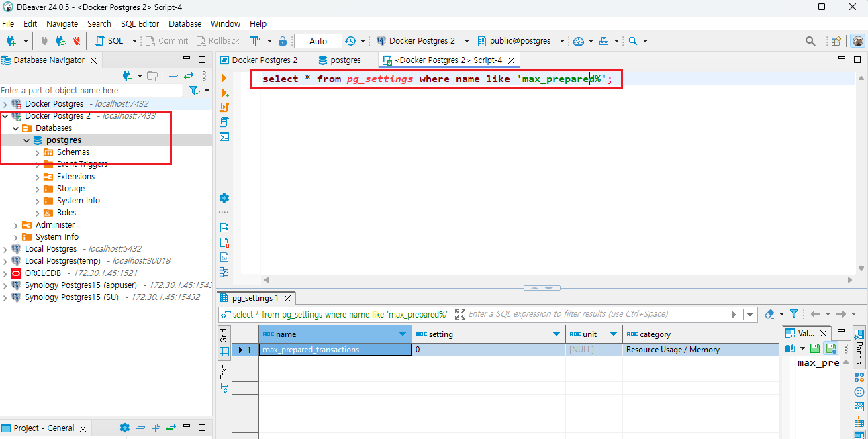Open the transaction log clock icon
The width and height of the screenshot is (868, 439).
click(350, 41)
